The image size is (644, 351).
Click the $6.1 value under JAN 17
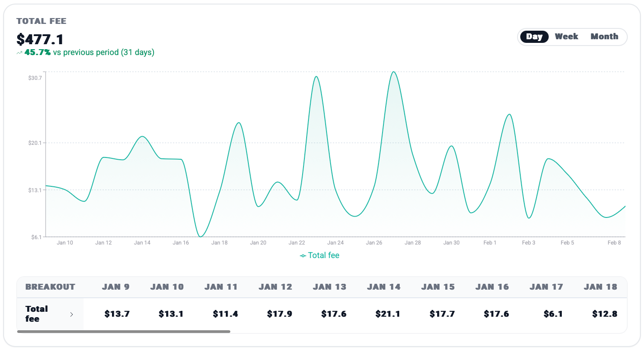(x=553, y=314)
